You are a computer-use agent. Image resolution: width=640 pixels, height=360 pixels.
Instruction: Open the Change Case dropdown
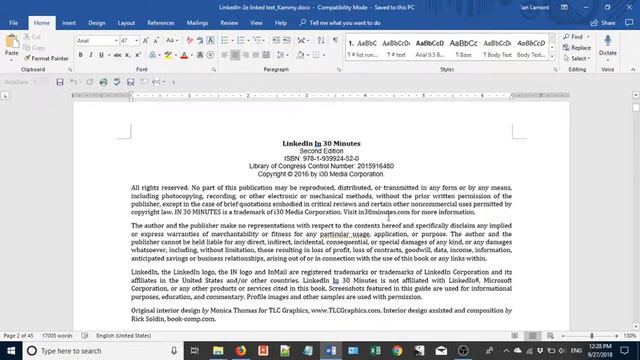tap(172, 40)
